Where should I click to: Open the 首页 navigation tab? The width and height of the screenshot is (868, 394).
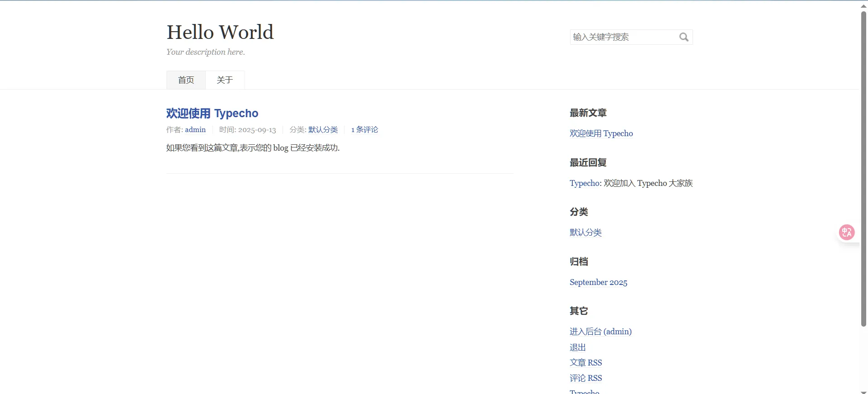point(186,80)
